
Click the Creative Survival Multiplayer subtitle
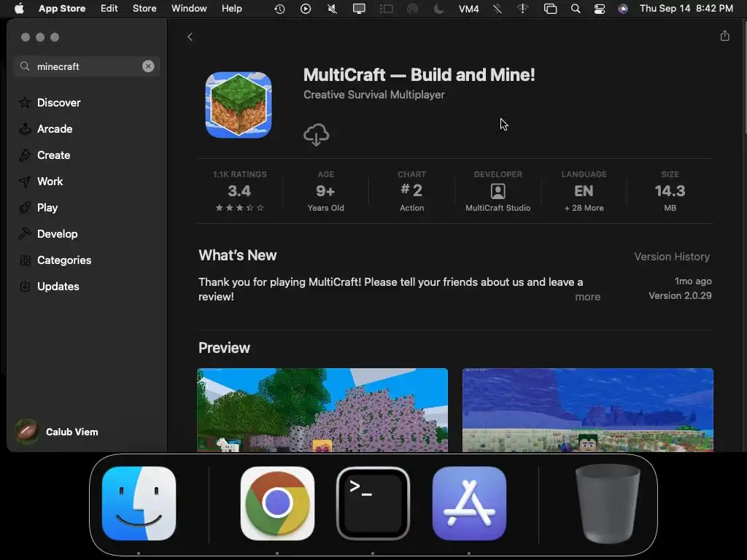coord(374,95)
